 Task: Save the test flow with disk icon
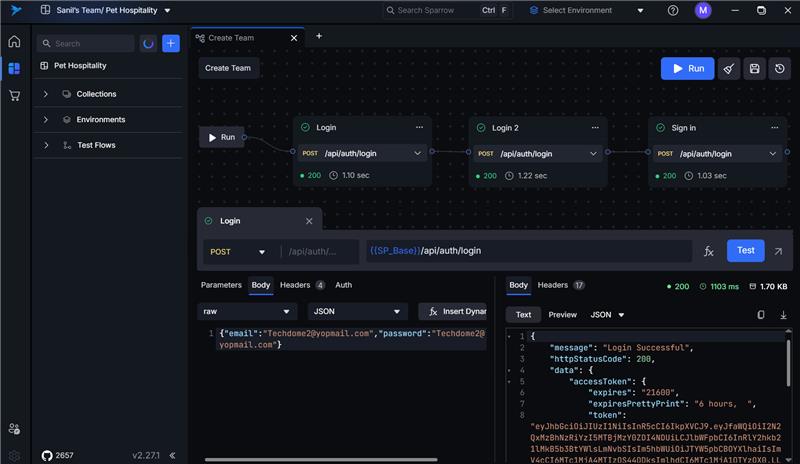[755, 68]
